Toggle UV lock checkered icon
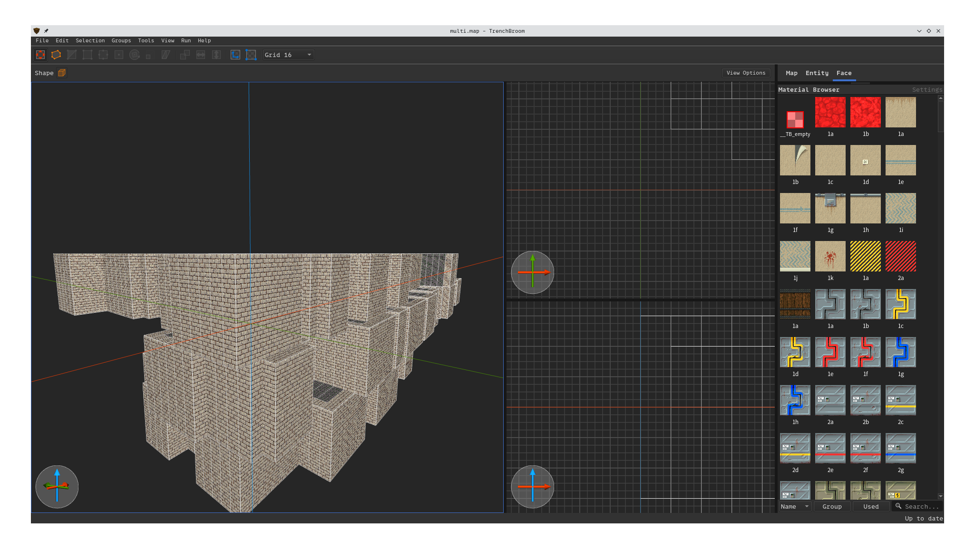The width and height of the screenshot is (975, 560). coord(251,55)
